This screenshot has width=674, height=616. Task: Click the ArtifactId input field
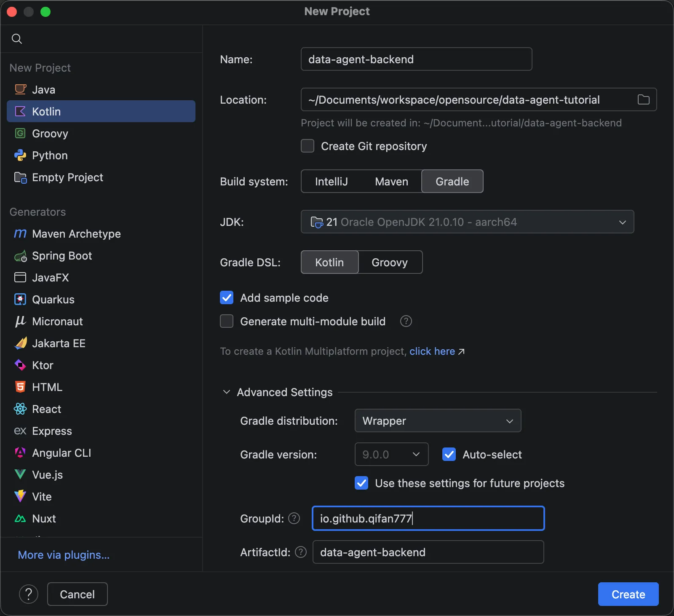pos(428,552)
